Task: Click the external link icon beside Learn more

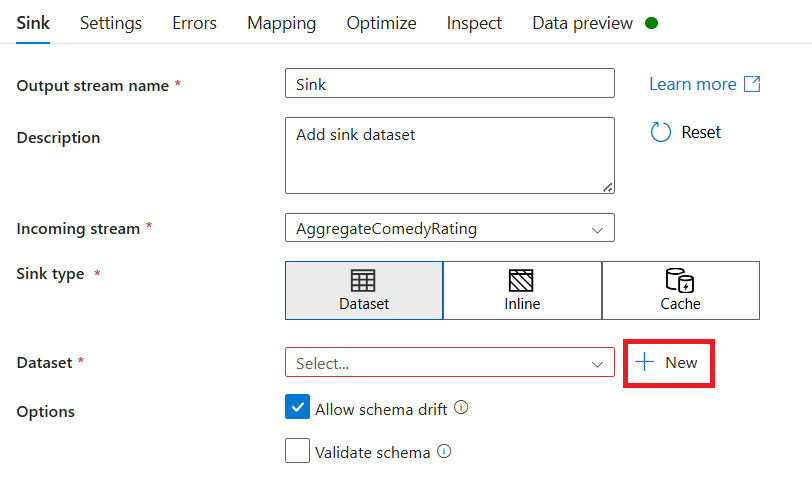Action: click(x=752, y=84)
